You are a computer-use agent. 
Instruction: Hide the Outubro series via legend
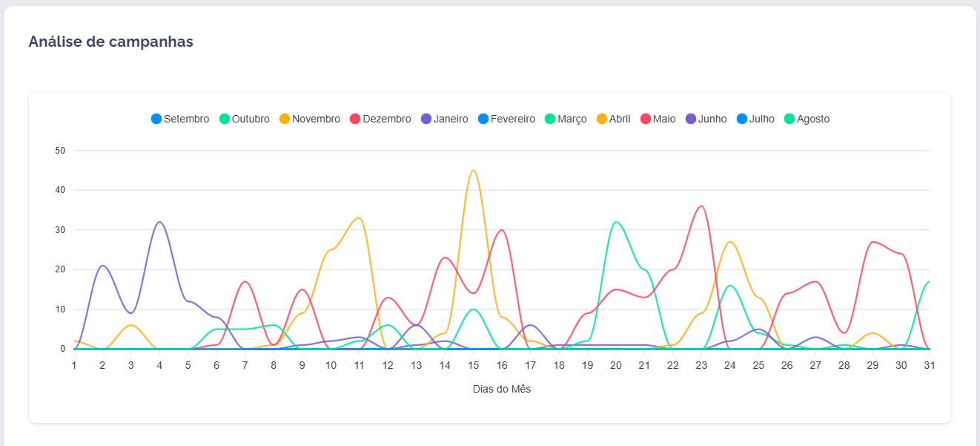pos(245,119)
